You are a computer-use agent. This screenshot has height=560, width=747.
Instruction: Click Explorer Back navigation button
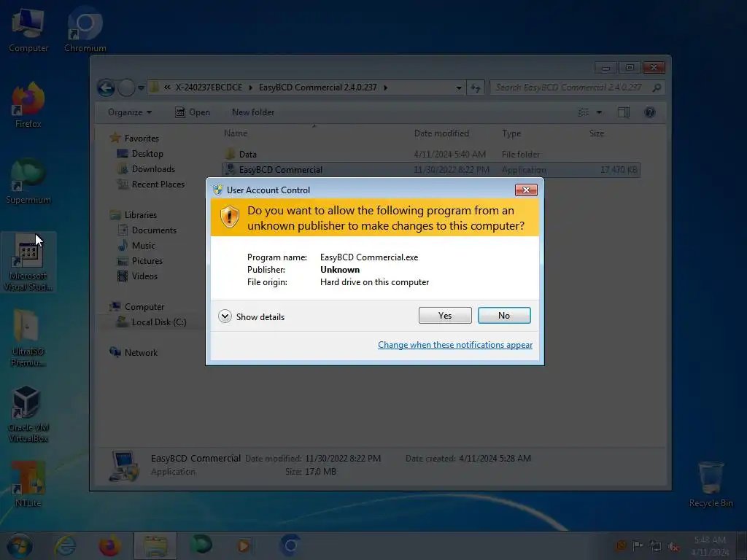106,87
